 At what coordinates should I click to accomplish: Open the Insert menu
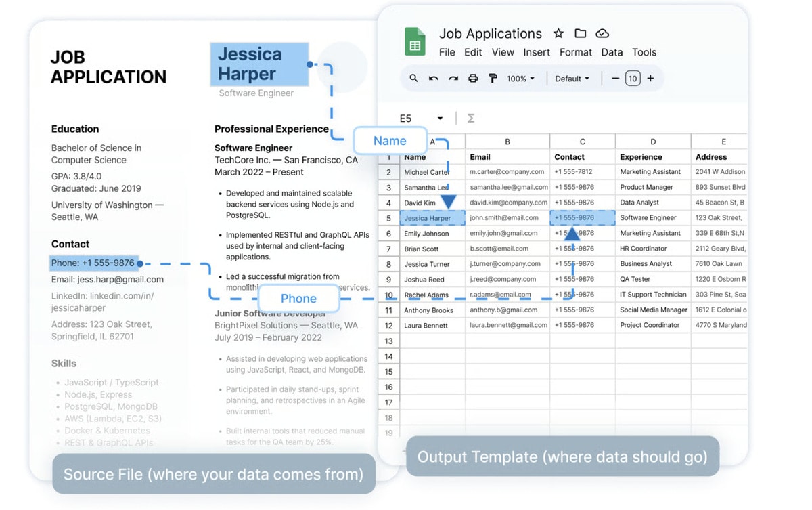coord(537,52)
